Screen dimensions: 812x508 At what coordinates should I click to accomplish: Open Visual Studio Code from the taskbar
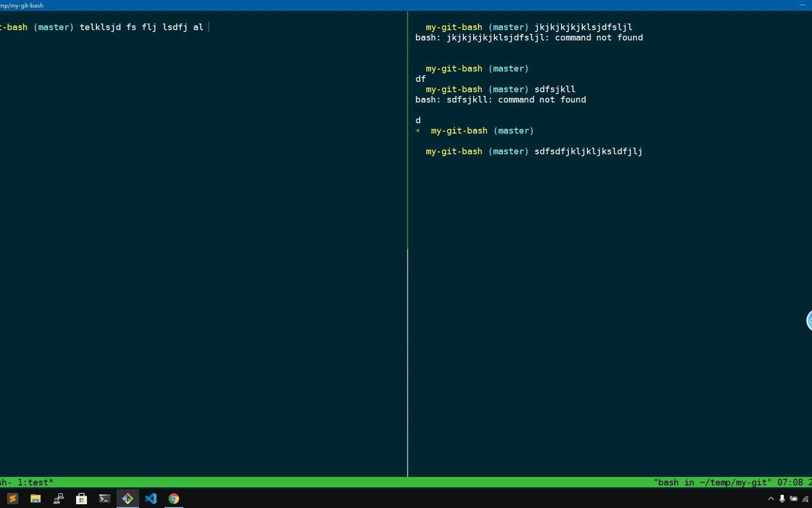151,499
